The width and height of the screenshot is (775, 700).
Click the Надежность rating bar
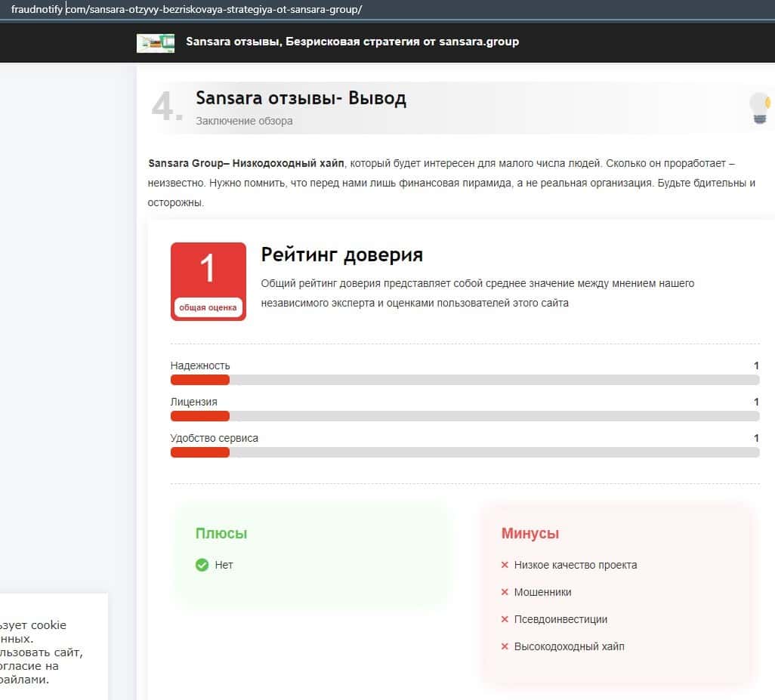point(465,380)
